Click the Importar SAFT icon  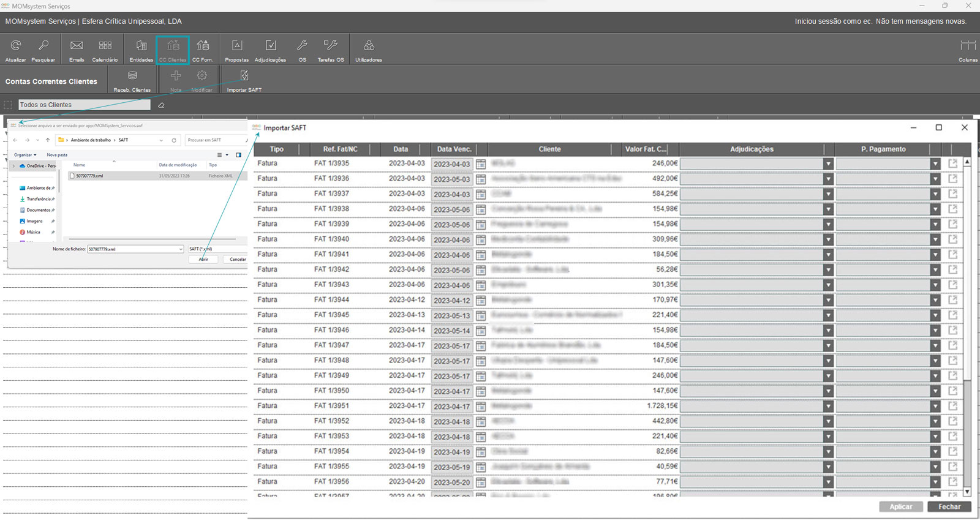244,76
